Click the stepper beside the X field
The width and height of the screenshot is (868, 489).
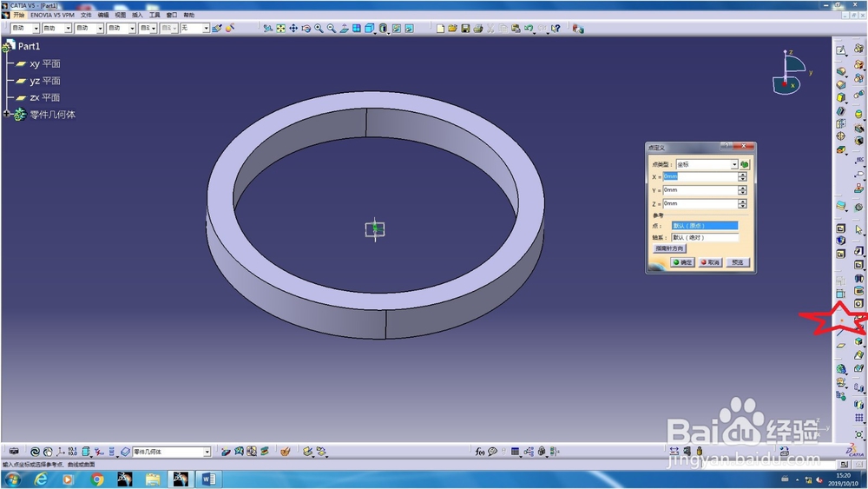pos(743,176)
